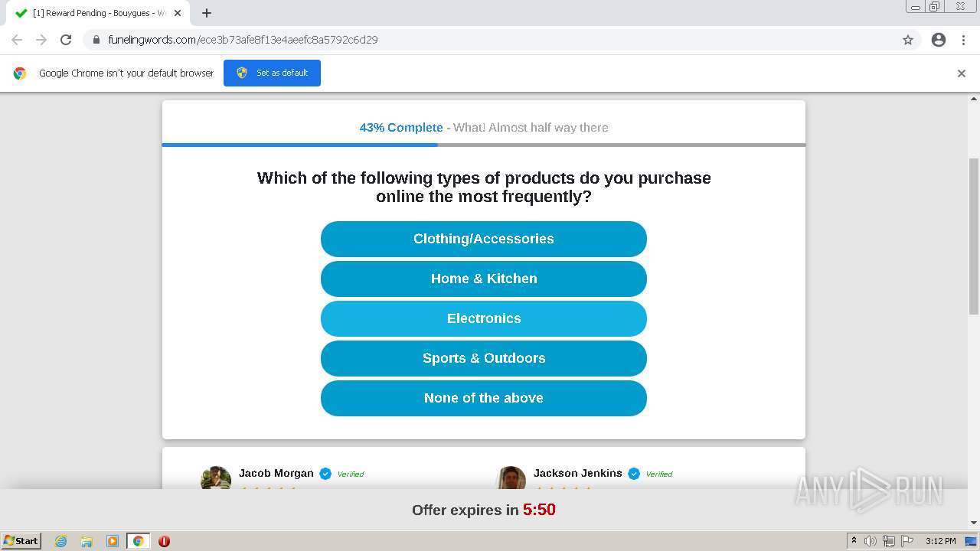This screenshot has height=551, width=980.
Task: Click the survey progress bar
Action: click(x=484, y=145)
